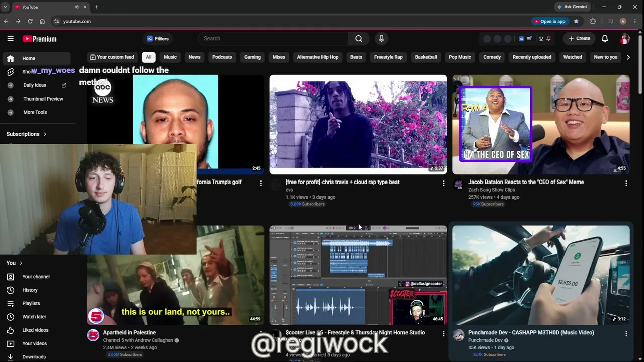Select the Basketball filter chip
This screenshot has width=644, height=362.
pyautogui.click(x=426, y=57)
